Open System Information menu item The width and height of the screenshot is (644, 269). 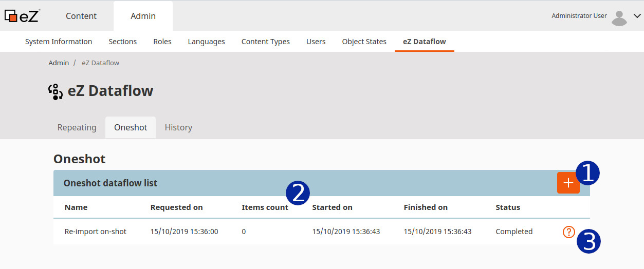59,42
